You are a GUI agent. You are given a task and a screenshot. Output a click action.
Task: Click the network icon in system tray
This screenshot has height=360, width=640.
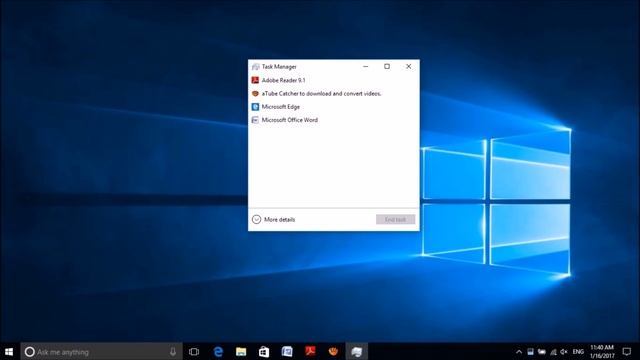[553, 351]
